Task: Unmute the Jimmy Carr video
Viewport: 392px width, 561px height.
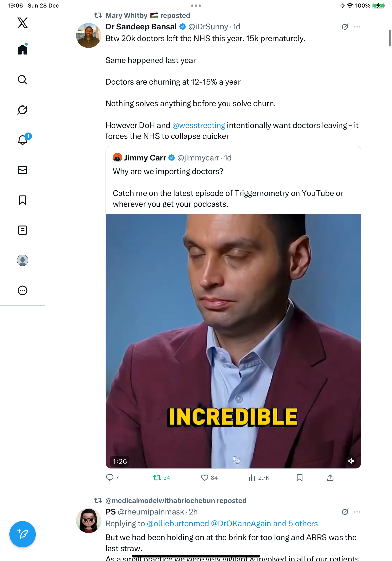Action: (351, 461)
